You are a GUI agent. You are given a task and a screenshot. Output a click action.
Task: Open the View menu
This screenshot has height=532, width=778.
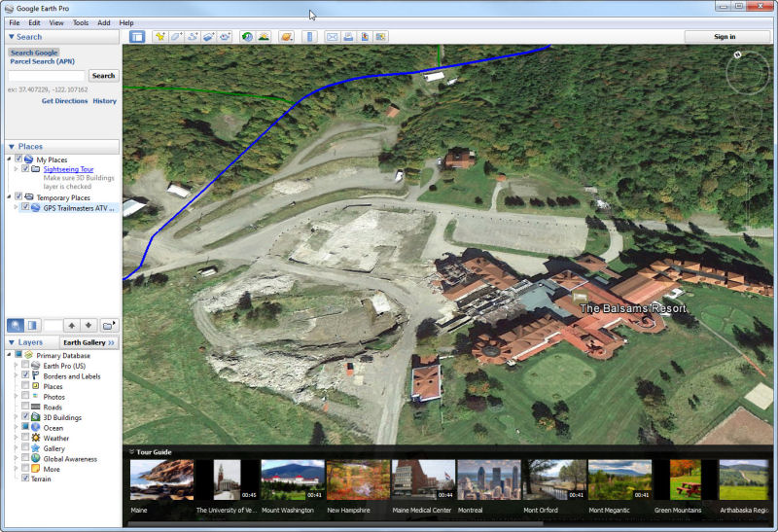click(x=56, y=22)
